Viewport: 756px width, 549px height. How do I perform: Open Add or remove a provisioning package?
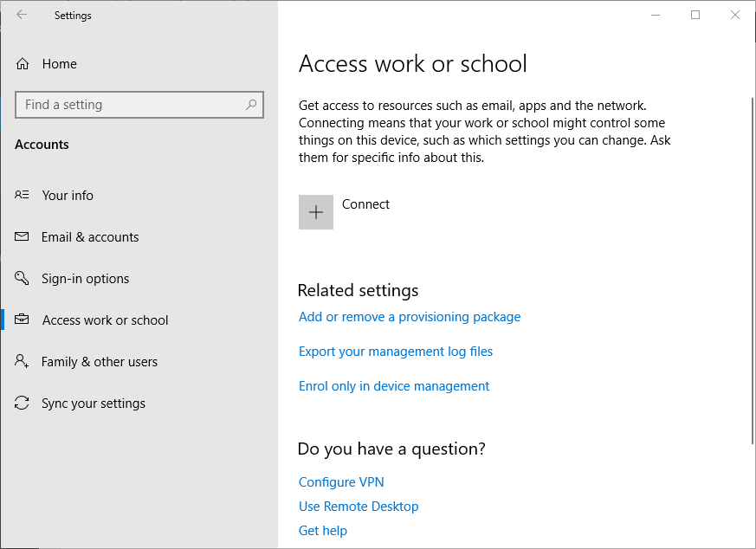(410, 317)
